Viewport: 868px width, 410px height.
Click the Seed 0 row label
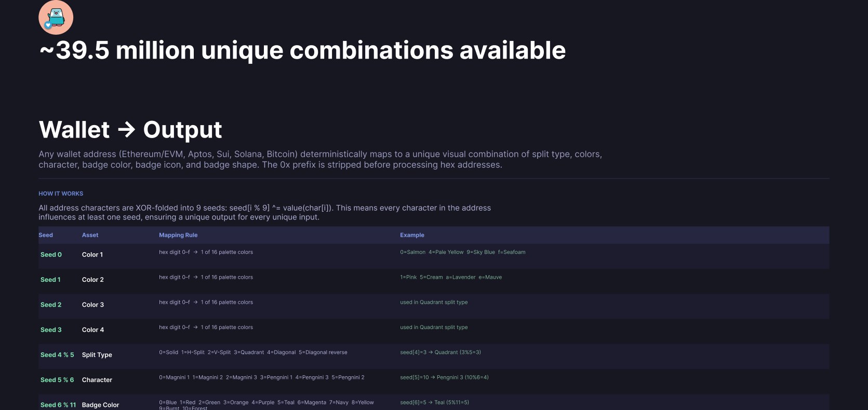pyautogui.click(x=51, y=255)
